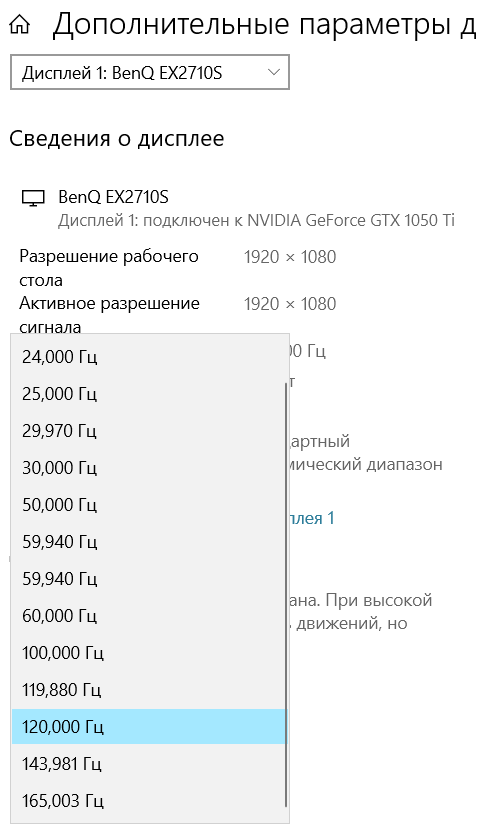This screenshot has width=477, height=827.
Task: Click the desktop resolution value 1920 × 1080
Action: point(290,257)
